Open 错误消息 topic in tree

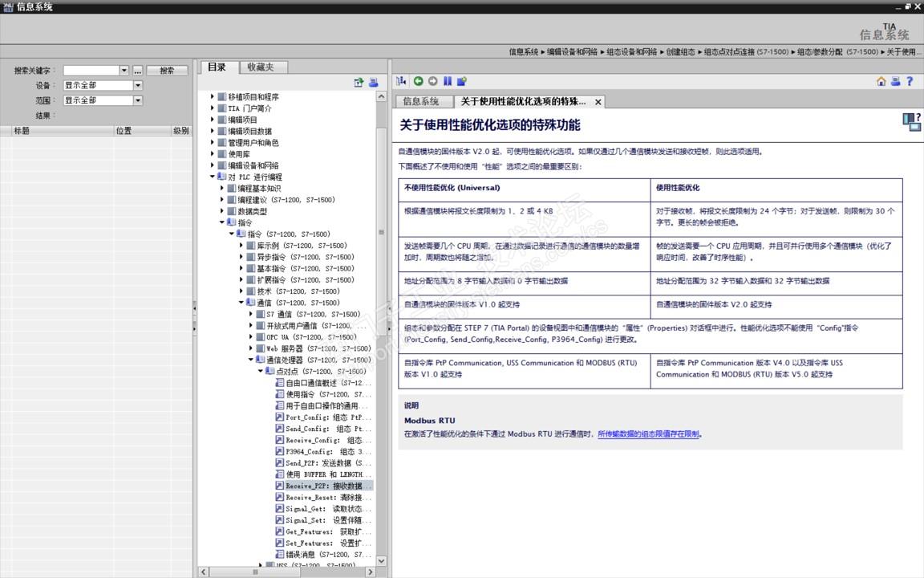325,555
